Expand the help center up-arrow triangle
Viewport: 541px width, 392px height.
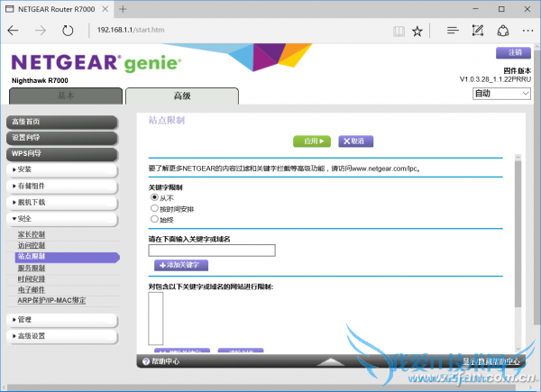pos(330,361)
